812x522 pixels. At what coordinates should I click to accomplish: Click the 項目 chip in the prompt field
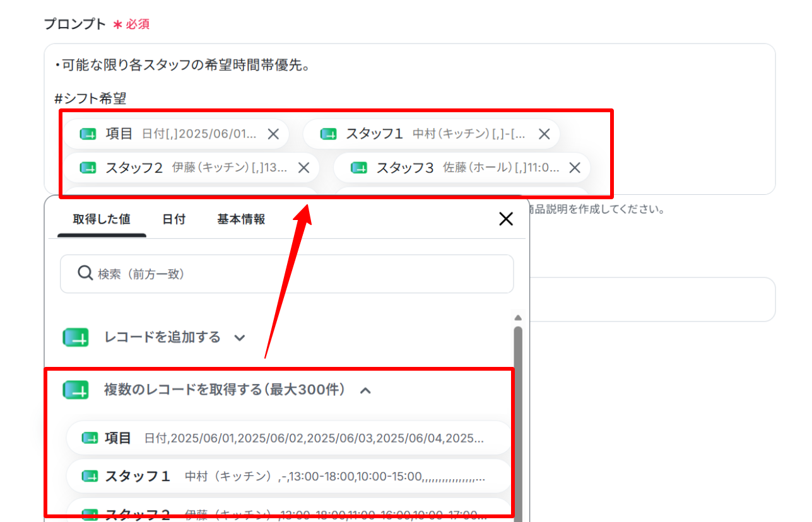click(176, 134)
